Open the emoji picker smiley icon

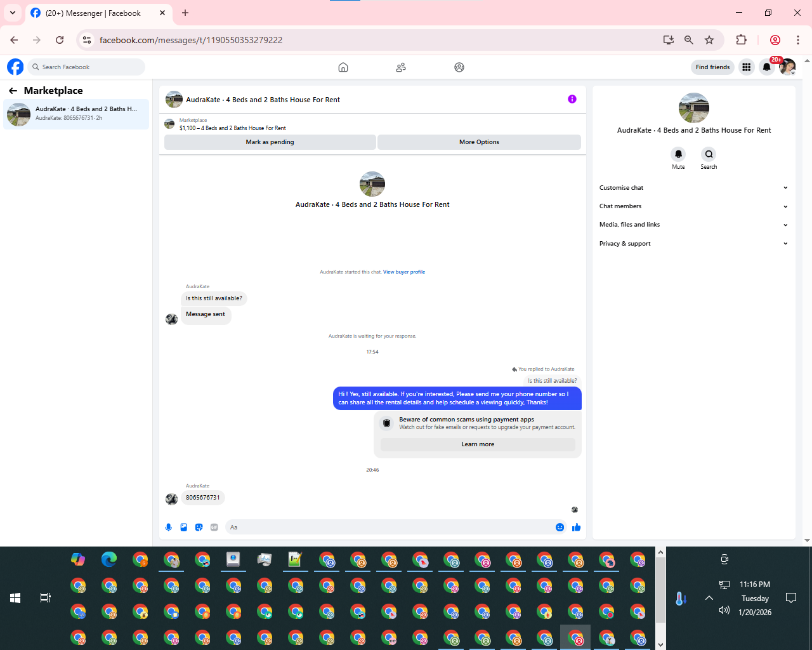[x=560, y=527]
